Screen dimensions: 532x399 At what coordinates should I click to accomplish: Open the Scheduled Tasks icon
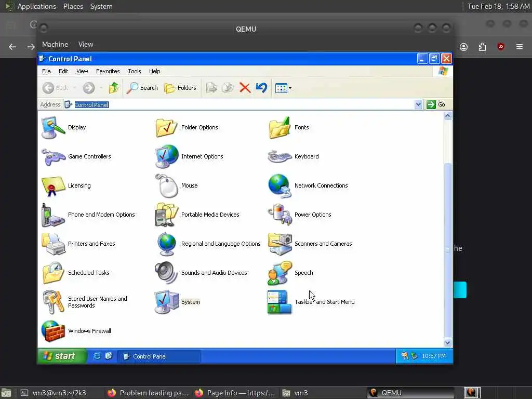point(53,273)
